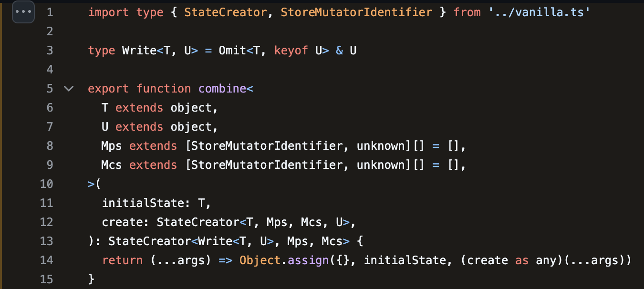Select line number 1
Screen dimensions: 644x289
coord(50,12)
